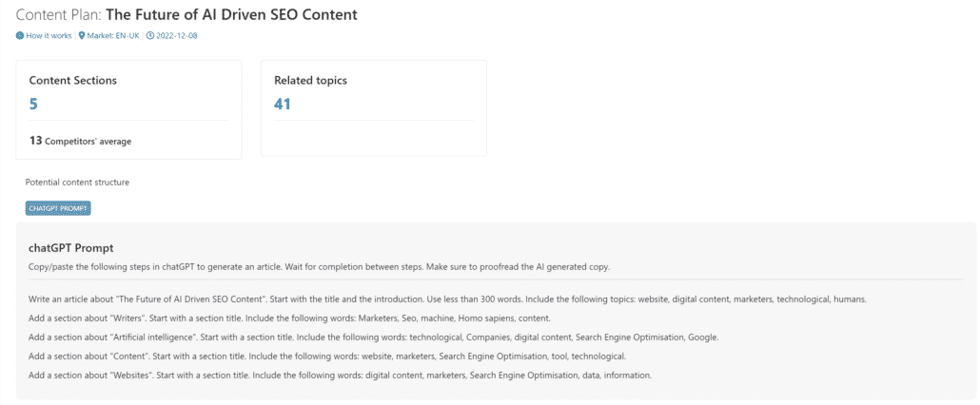Click the clock icon before the date
This screenshot has width=980, height=405.
coord(149,35)
